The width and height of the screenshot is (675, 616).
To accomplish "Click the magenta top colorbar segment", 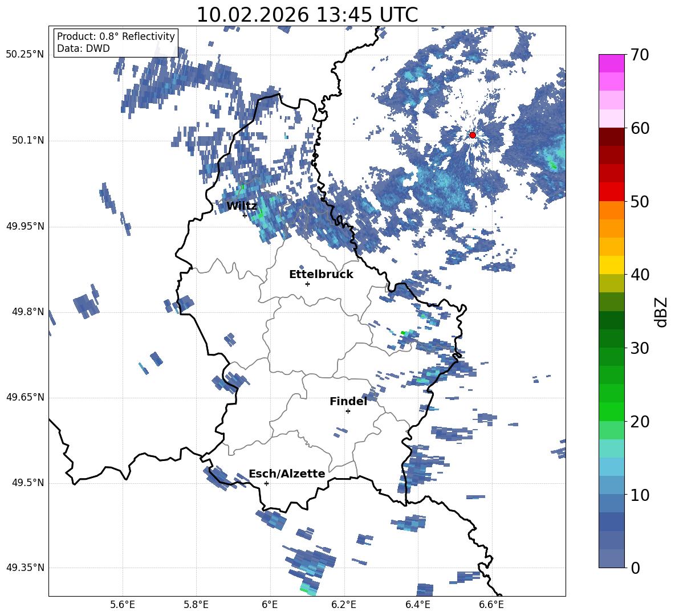I will click(611, 64).
